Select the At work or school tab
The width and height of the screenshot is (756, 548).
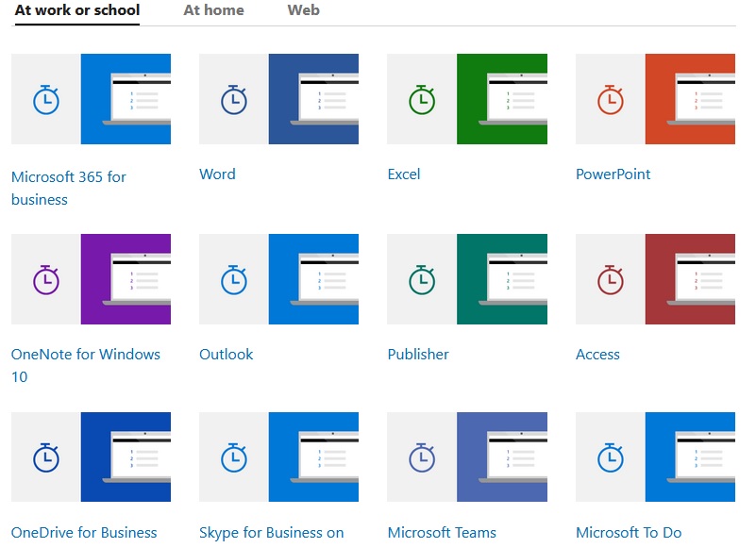pos(77,10)
